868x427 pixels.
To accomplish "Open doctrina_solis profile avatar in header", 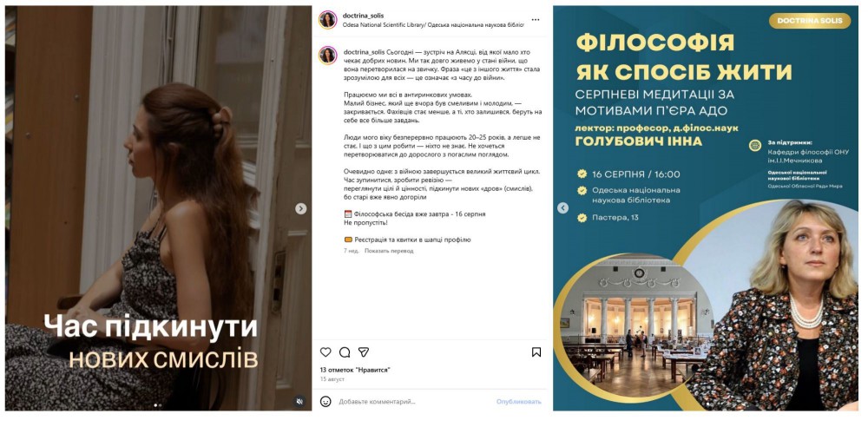I will coord(328,19).
